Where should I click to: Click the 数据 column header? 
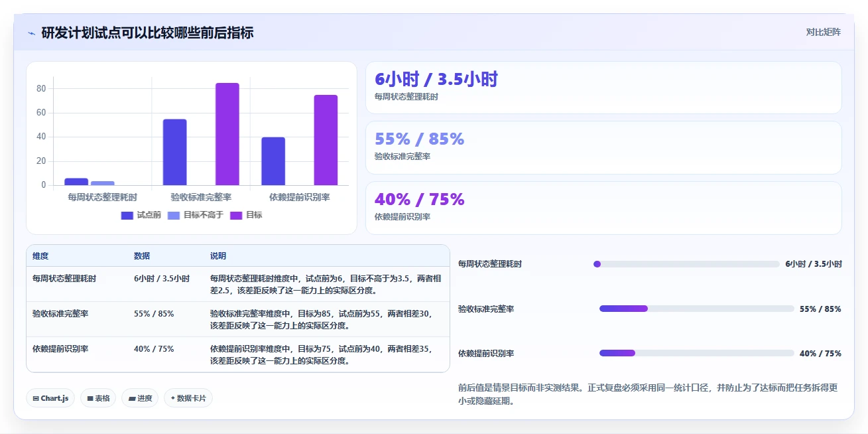[x=142, y=256]
